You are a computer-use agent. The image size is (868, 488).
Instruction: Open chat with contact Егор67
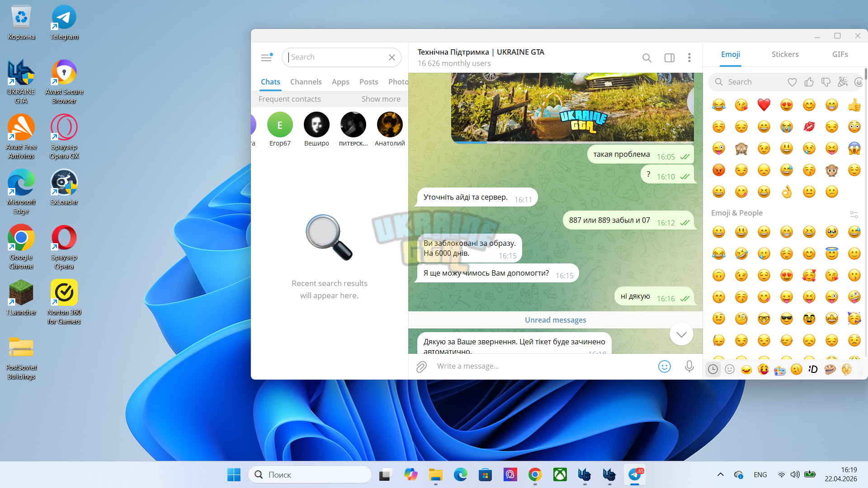pos(280,129)
